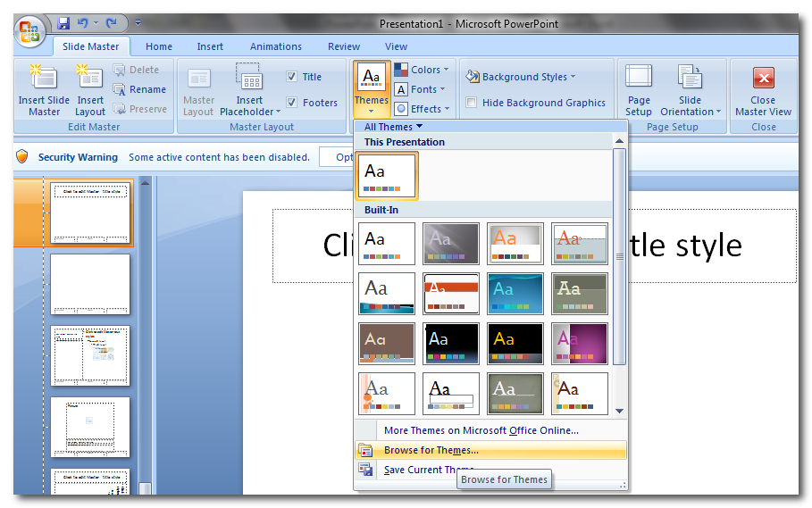This screenshot has width=812, height=508.
Task: Toggle the Footers checkbox
Action: point(292,103)
